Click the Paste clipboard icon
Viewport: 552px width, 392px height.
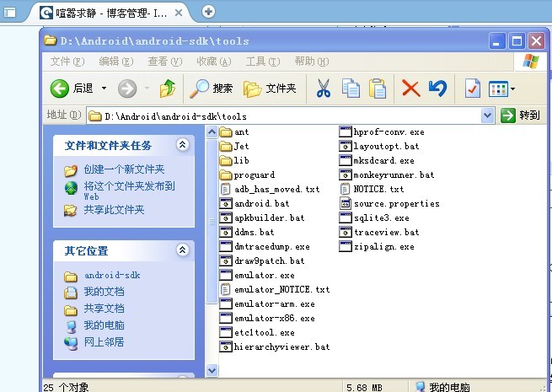[x=378, y=88]
